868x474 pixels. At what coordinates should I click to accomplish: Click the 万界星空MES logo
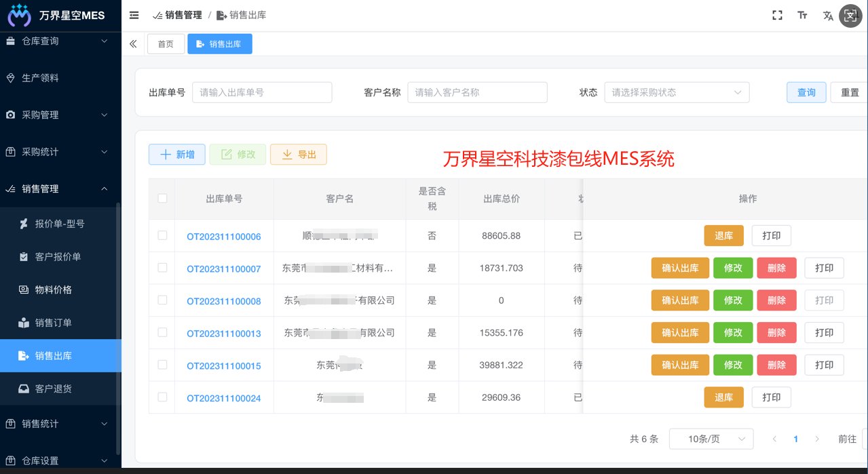56,15
